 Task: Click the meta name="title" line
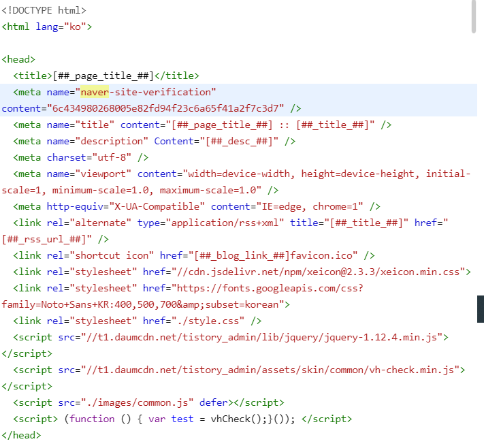click(x=202, y=125)
